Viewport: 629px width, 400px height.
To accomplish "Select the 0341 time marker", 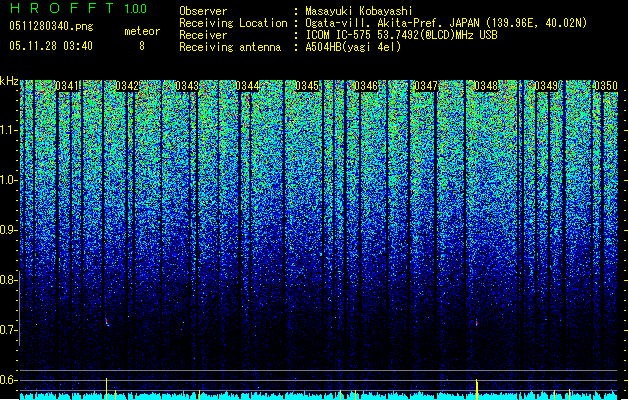I will tap(67, 86).
